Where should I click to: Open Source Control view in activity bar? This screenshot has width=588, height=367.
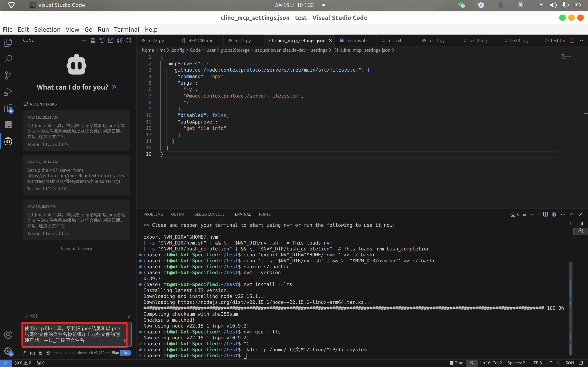pos(8,75)
